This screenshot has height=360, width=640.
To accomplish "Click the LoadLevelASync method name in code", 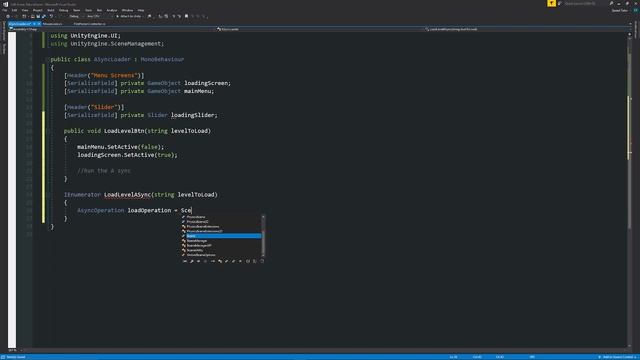I will [x=127, y=195].
